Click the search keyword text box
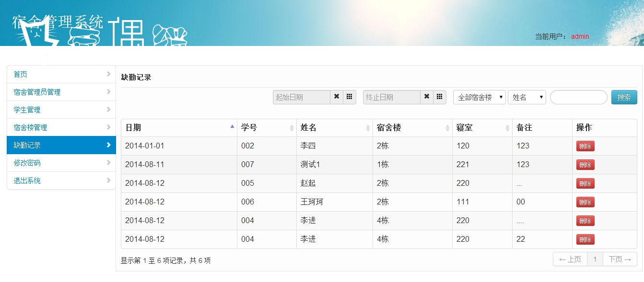The image size is (644, 282). [579, 97]
